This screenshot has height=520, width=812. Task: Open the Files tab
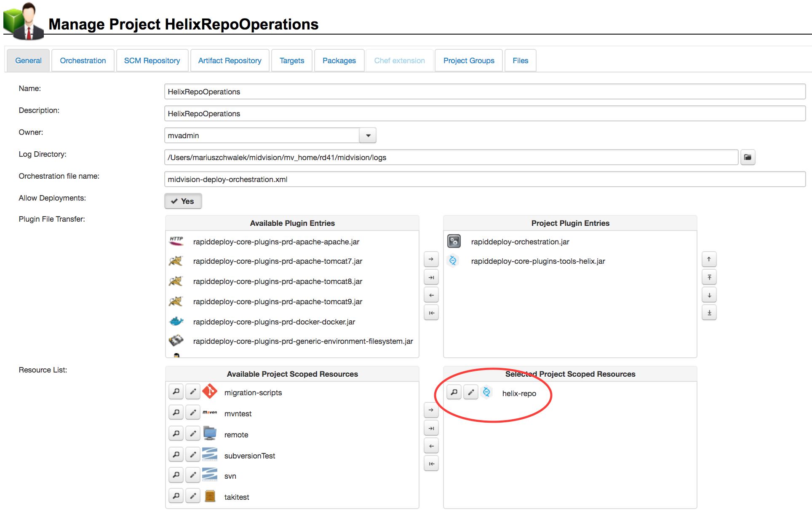(x=521, y=60)
